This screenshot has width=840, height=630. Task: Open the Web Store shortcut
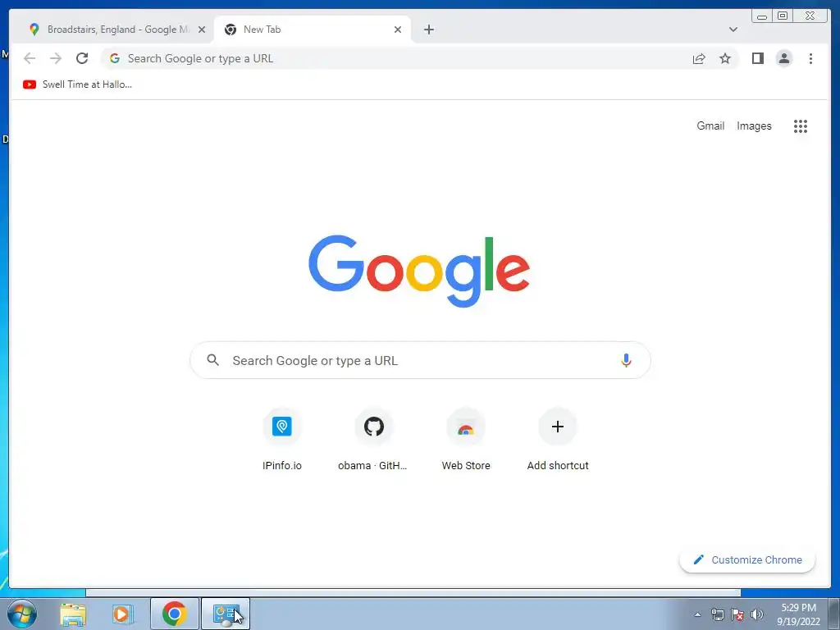click(466, 440)
